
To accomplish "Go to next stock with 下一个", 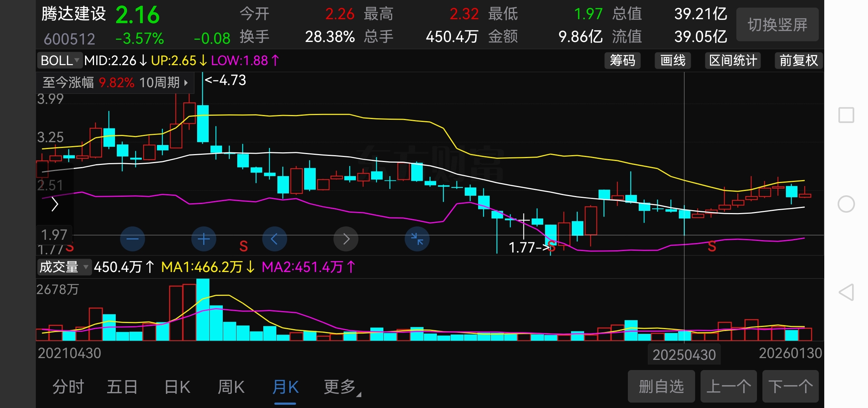I will [x=790, y=386].
